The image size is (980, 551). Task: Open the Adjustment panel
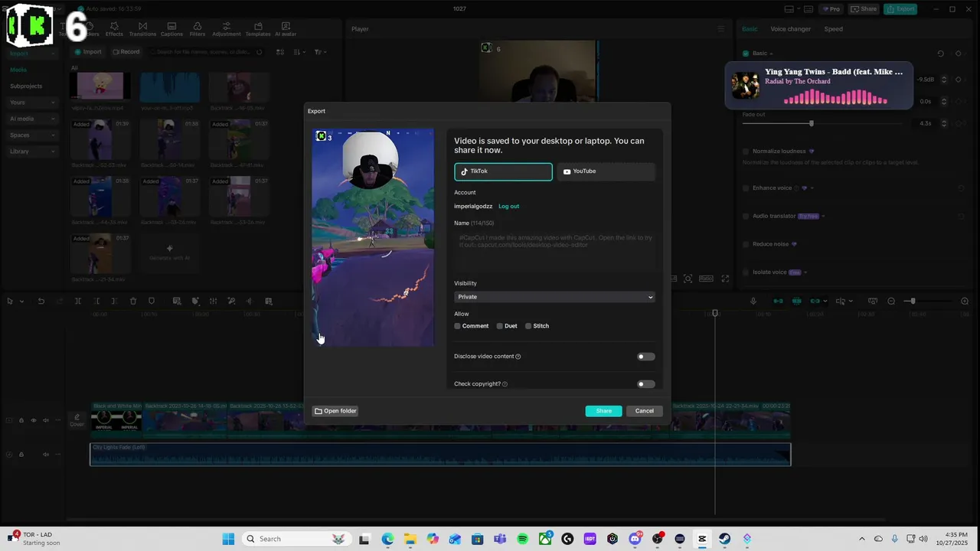coord(227,29)
